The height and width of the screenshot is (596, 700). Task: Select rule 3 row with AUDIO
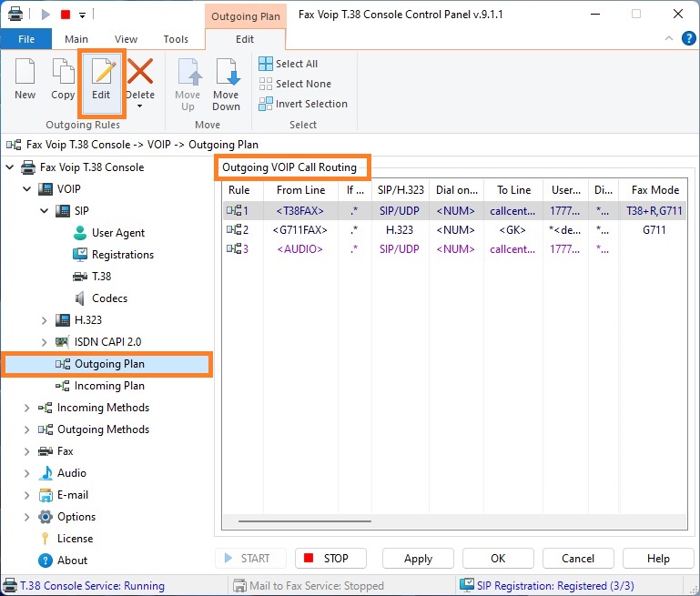[x=455, y=249]
